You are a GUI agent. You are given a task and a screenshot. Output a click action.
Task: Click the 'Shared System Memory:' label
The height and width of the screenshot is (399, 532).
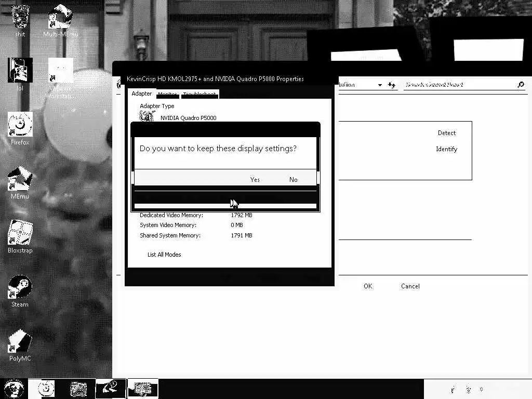[170, 235]
